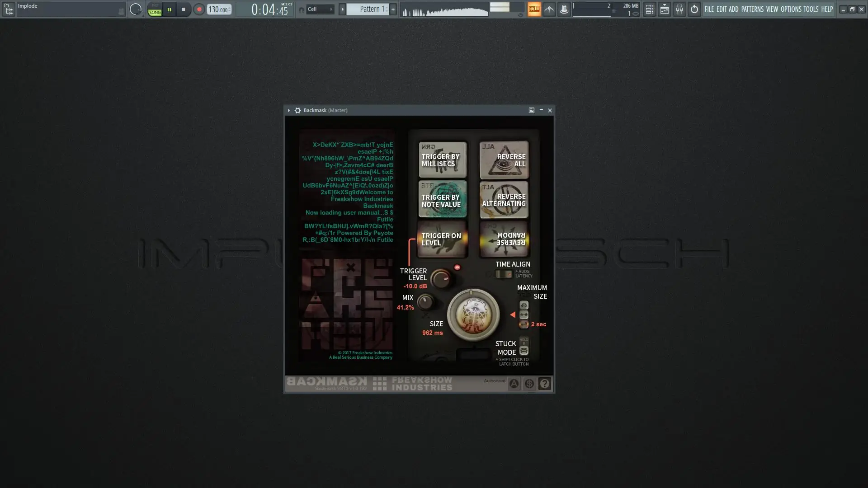This screenshot has width=868, height=488.
Task: Click the Backmask window detach/grid icon
Action: (x=532, y=110)
